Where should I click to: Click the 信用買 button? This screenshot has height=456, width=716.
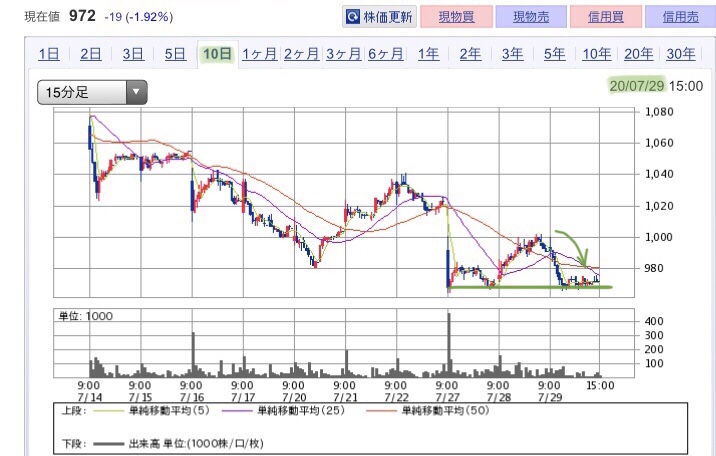pos(606,17)
